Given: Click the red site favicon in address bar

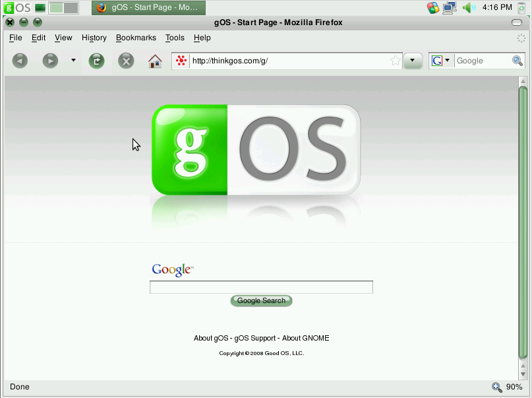Looking at the screenshot, I should click(x=181, y=61).
